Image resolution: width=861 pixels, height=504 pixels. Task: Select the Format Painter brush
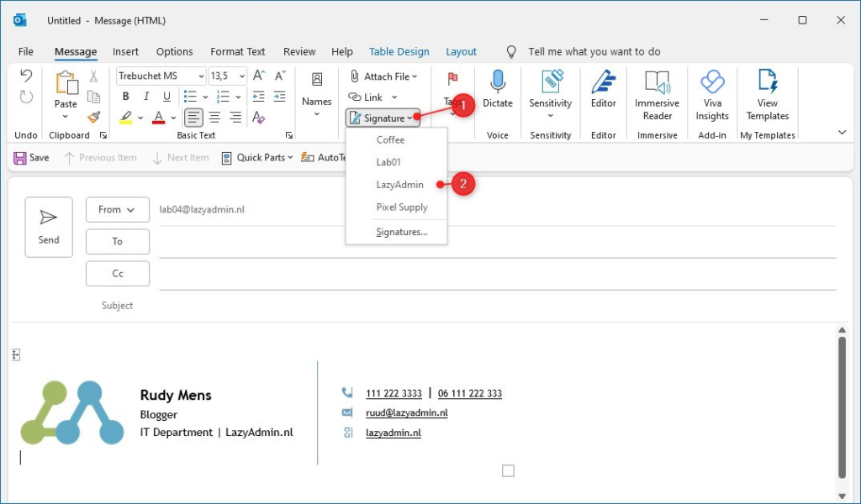pyautogui.click(x=94, y=117)
